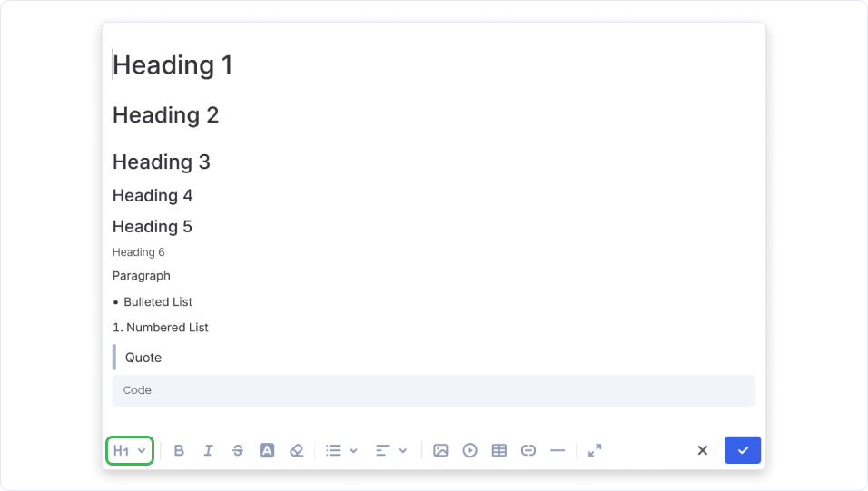Toggle strikethrough formatting
Image resolution: width=868 pixels, height=491 pixels.
(x=238, y=450)
